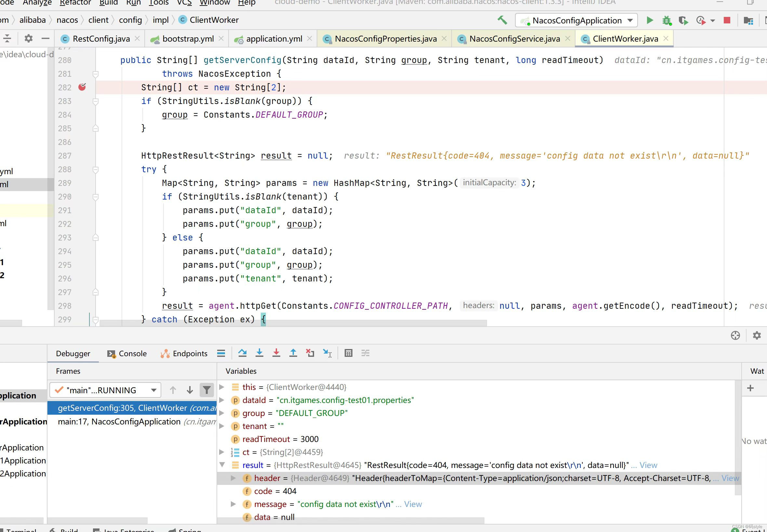Click the Variables panel horizontal scrollbar
This screenshot has height=532, width=767.
coord(351,521)
